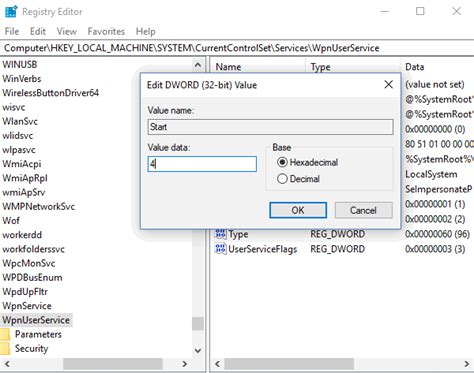Click the Type value DWORD icon
The image size is (474, 373).
tap(220, 234)
